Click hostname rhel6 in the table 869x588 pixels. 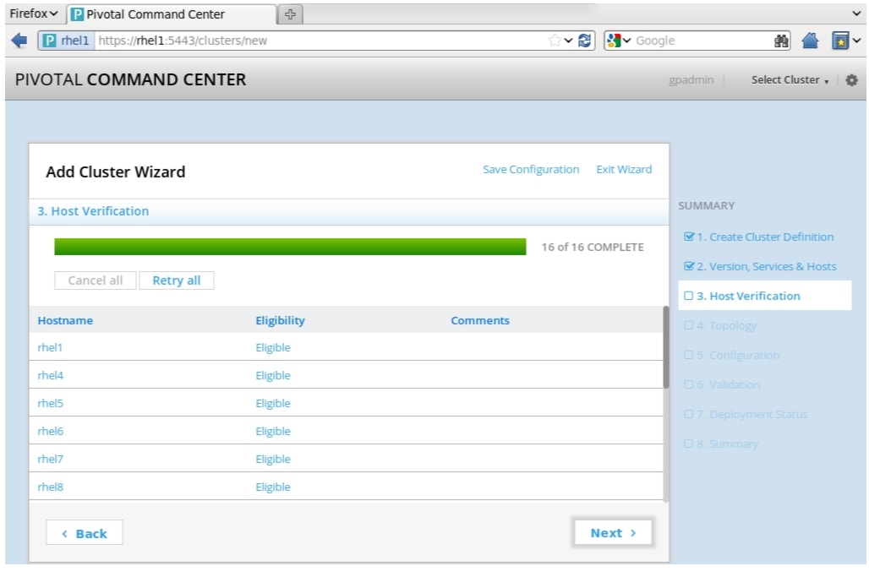tap(51, 432)
